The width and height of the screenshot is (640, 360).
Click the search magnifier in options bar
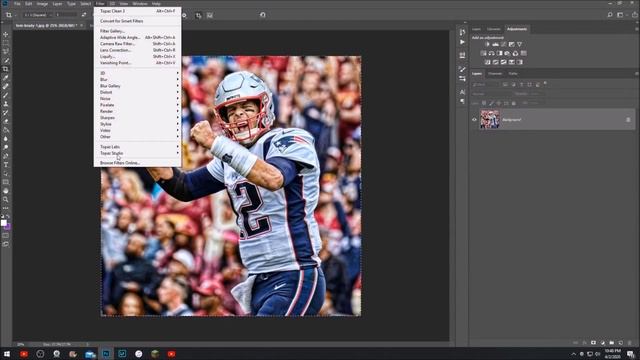click(610, 15)
